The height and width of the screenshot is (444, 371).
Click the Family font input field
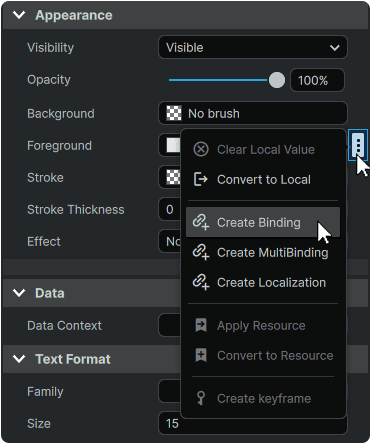pos(169,391)
